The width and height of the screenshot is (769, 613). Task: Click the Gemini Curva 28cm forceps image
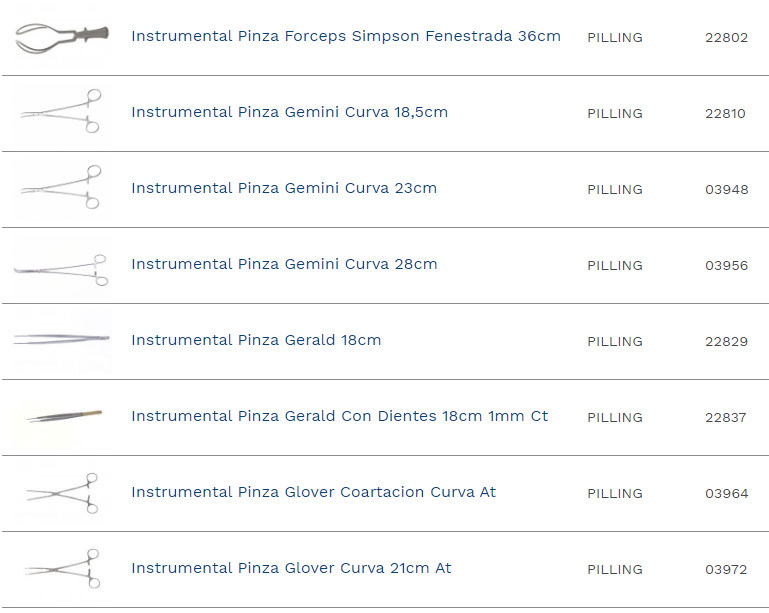(x=62, y=267)
